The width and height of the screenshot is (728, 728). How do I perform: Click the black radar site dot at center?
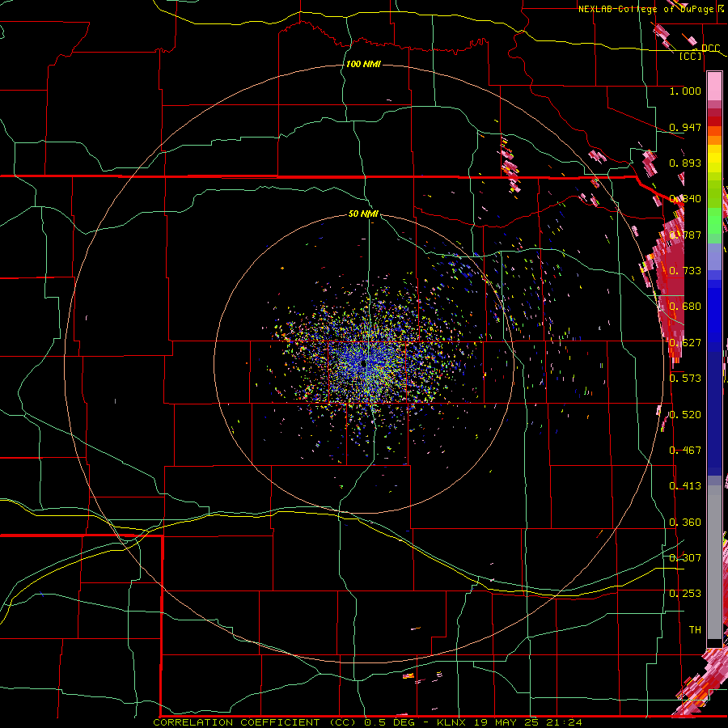click(363, 365)
